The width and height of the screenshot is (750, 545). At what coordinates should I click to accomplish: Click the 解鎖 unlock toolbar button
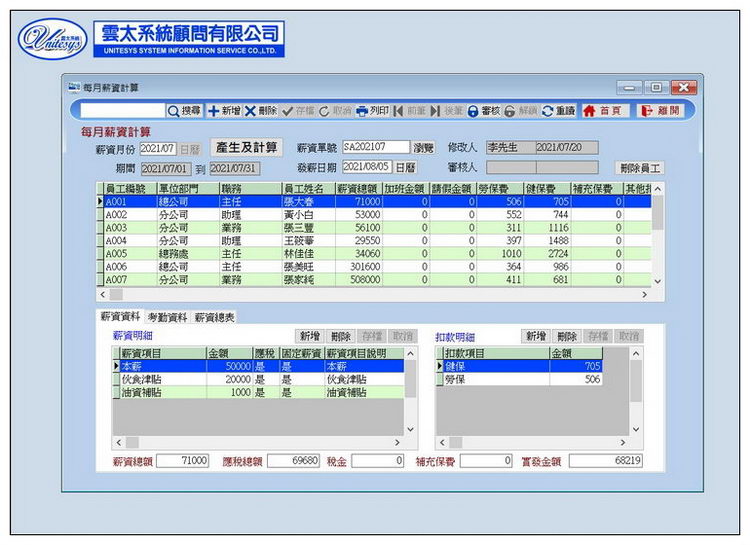coord(521,111)
